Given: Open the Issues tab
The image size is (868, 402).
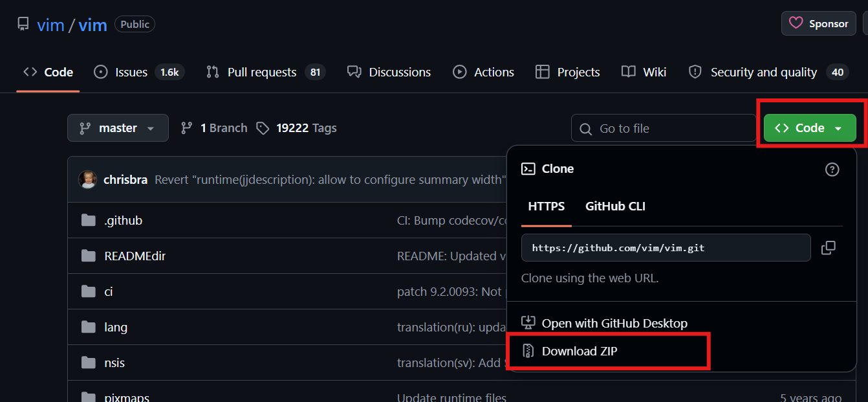Looking at the screenshot, I should (x=139, y=72).
